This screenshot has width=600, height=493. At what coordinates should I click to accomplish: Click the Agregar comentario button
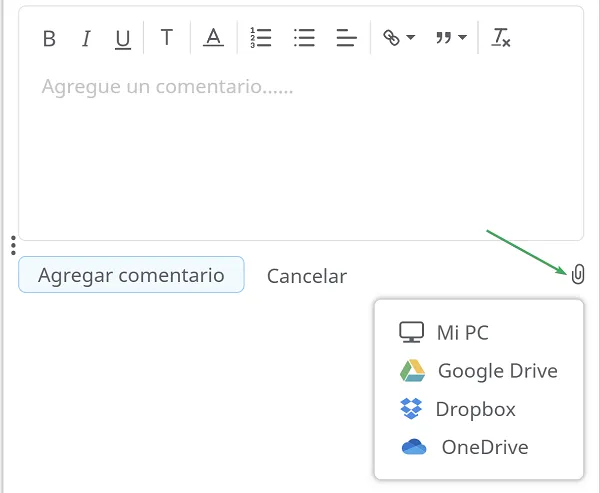tap(131, 275)
